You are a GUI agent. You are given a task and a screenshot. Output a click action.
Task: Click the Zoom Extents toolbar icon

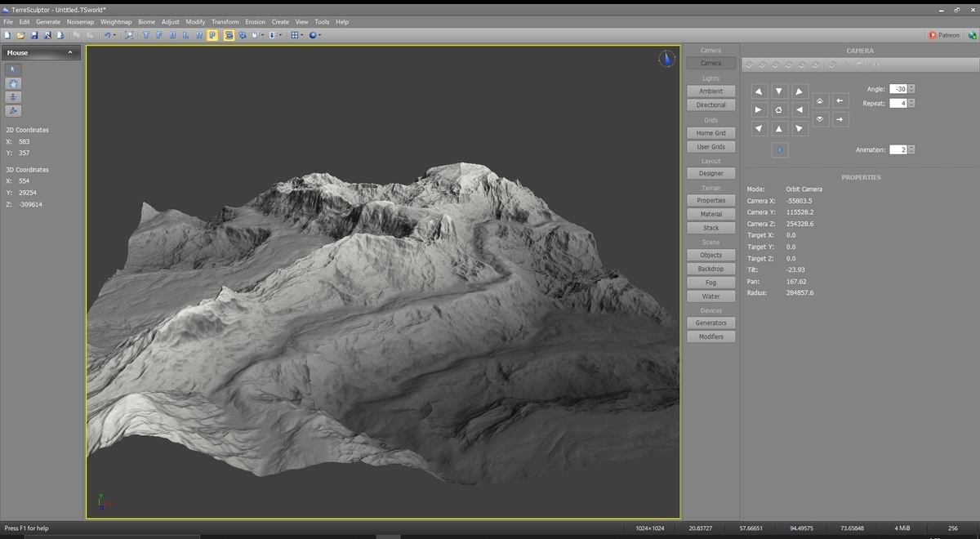tap(129, 35)
